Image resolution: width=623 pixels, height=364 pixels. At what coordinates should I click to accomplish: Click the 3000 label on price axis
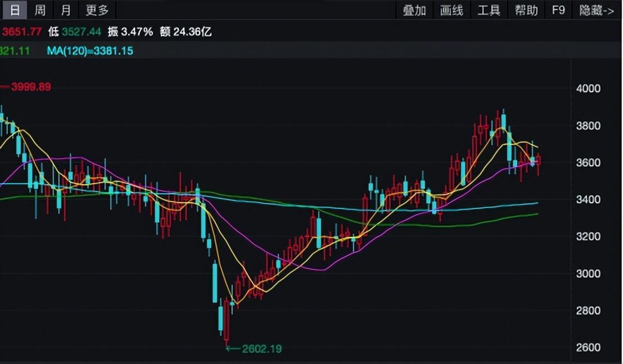click(x=588, y=274)
